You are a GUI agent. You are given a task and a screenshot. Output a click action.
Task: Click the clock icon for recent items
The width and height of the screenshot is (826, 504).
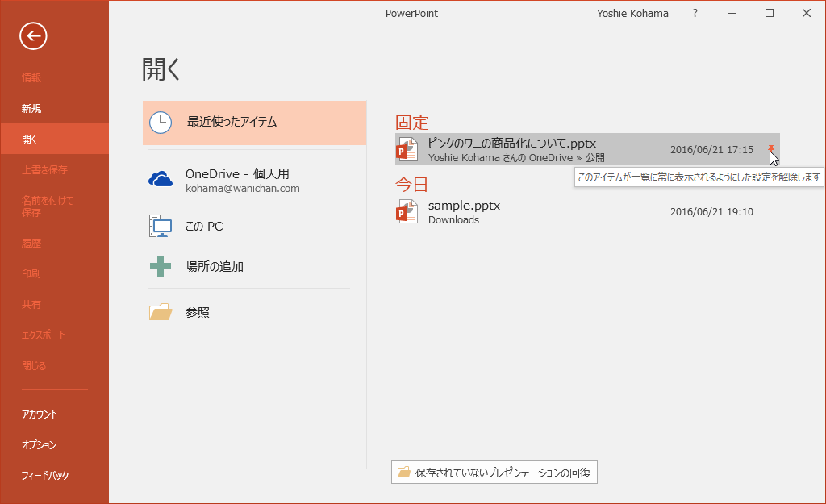coord(161,123)
